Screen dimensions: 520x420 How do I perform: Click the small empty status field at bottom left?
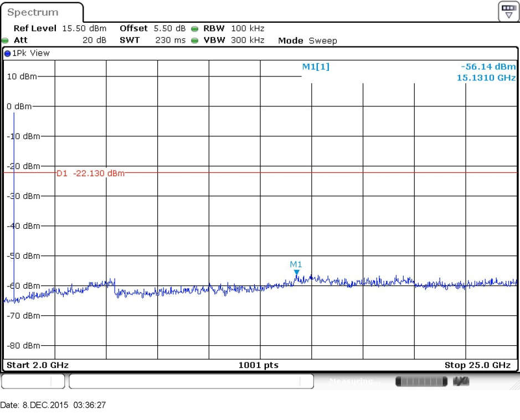pyautogui.click(x=33, y=381)
